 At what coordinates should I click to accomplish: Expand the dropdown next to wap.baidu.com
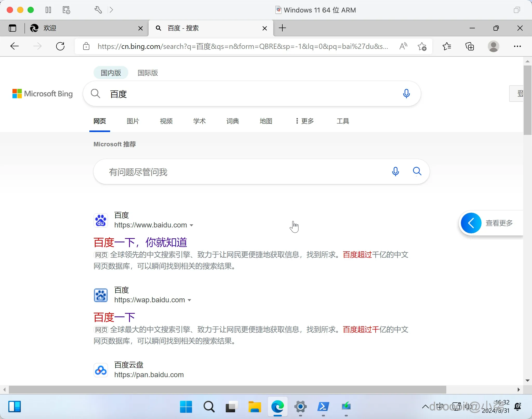tap(189, 300)
